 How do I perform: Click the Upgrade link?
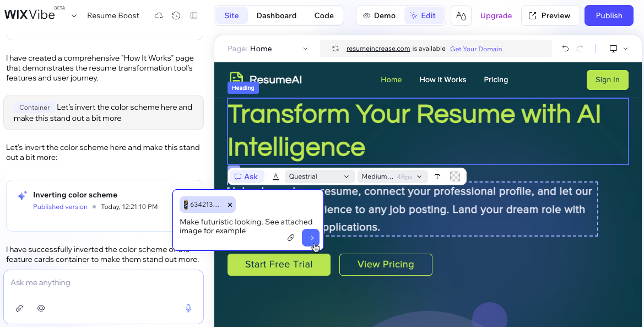[496, 15]
